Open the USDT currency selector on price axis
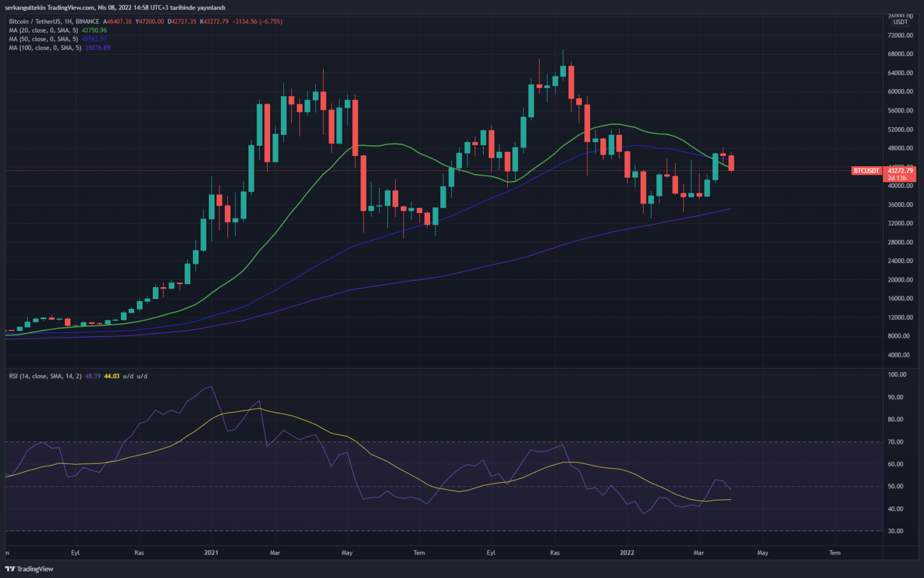Screen dimensions: 924x578 (x=901, y=22)
